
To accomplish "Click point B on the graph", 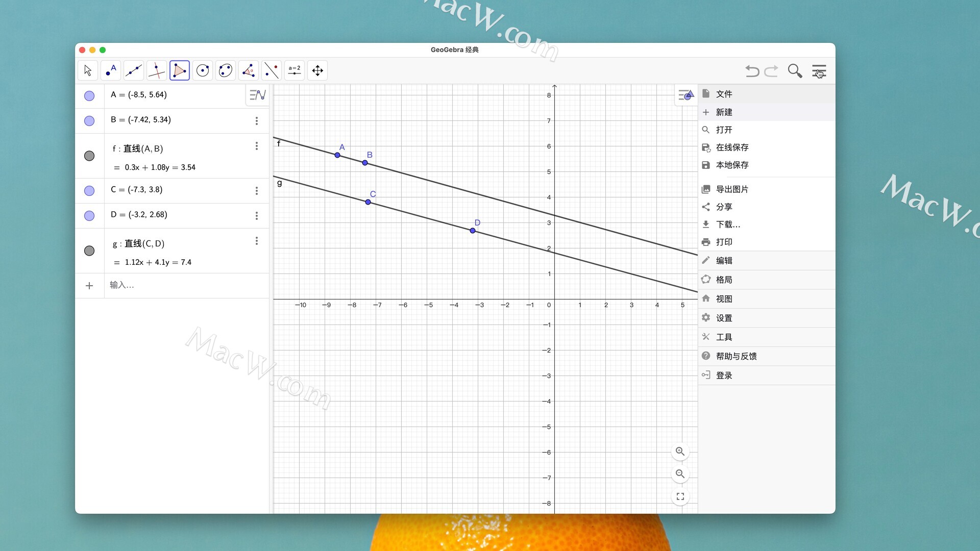I will pos(365,163).
